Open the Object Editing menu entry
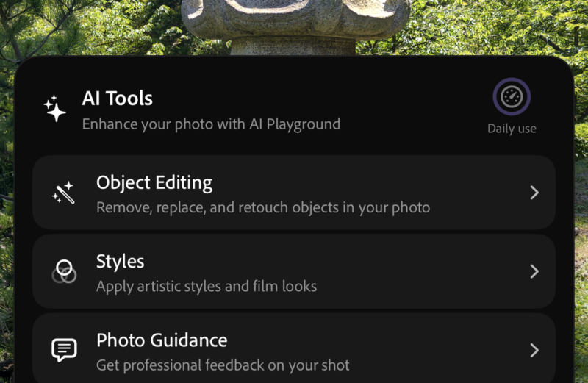 tap(294, 193)
